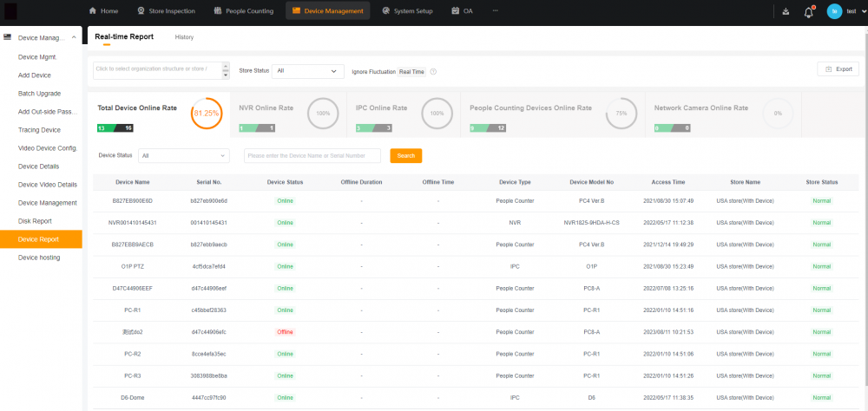Select Device Report in sidebar
This screenshot has height=411, width=868.
click(x=41, y=239)
